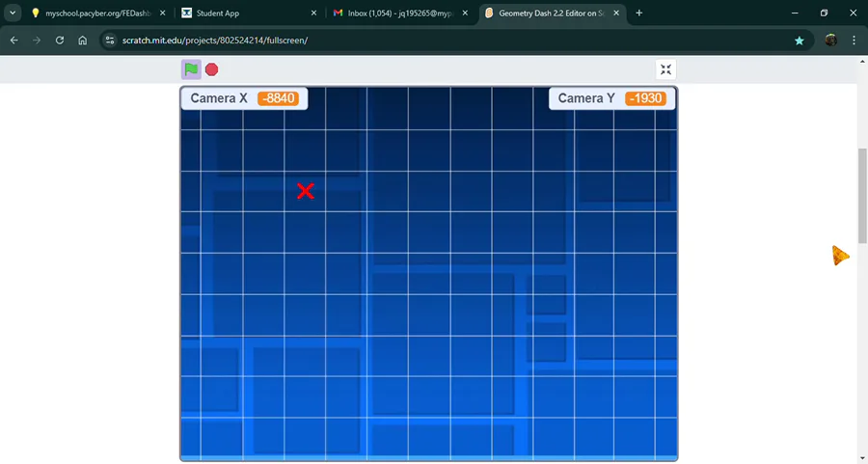Viewport: 868px width, 464px height.
Task: Open the Chrome three-dot menu
Action: coord(854,40)
